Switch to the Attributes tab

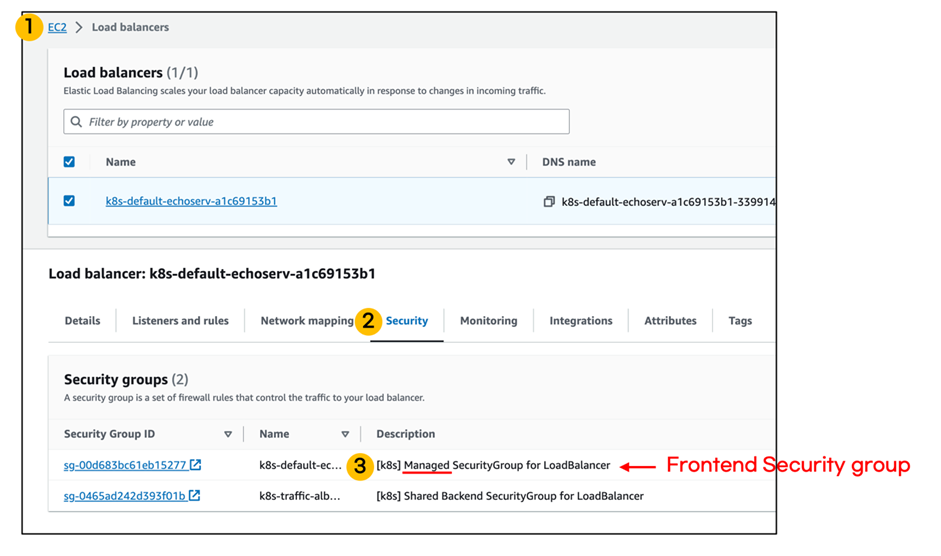pos(670,321)
